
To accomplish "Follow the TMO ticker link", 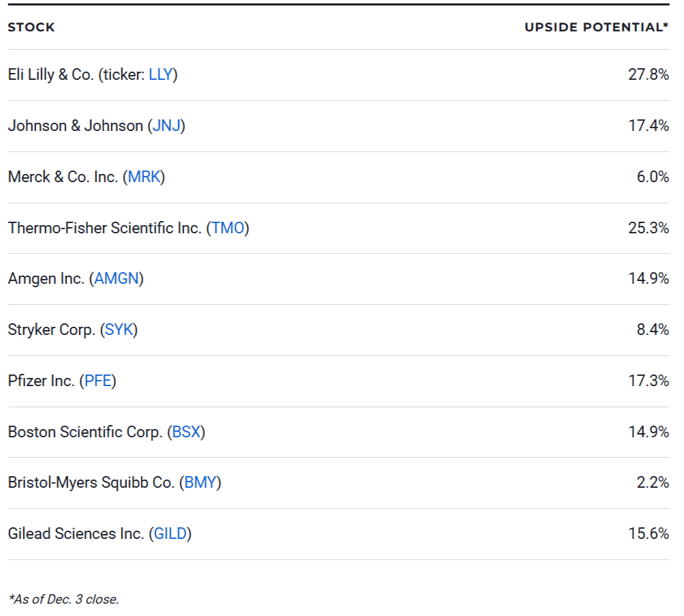I will 228,228.
